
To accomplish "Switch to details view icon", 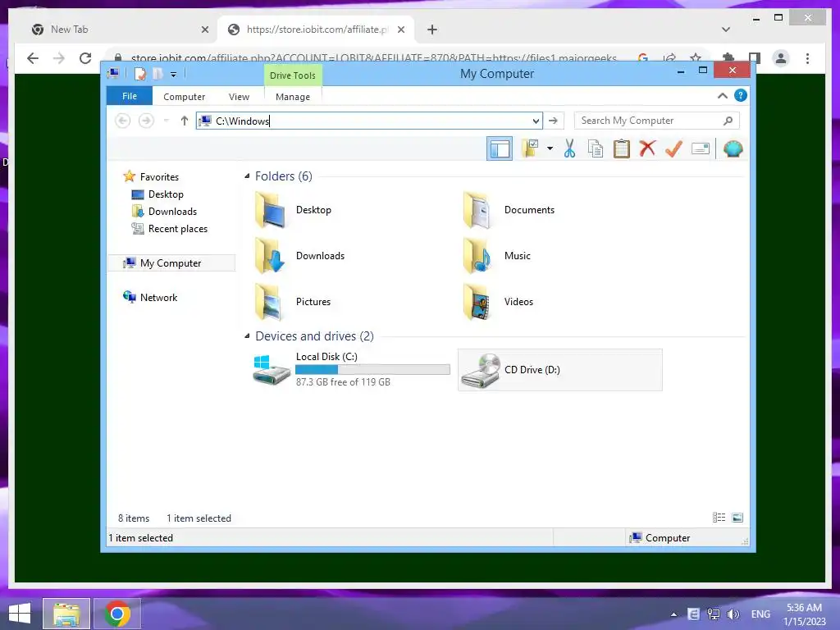I will (x=719, y=518).
